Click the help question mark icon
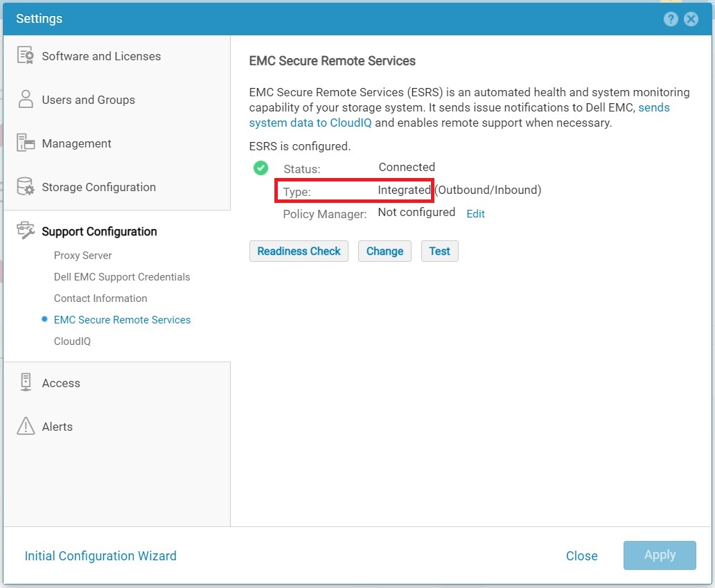Screen dimensions: 715x588 click(670, 19)
